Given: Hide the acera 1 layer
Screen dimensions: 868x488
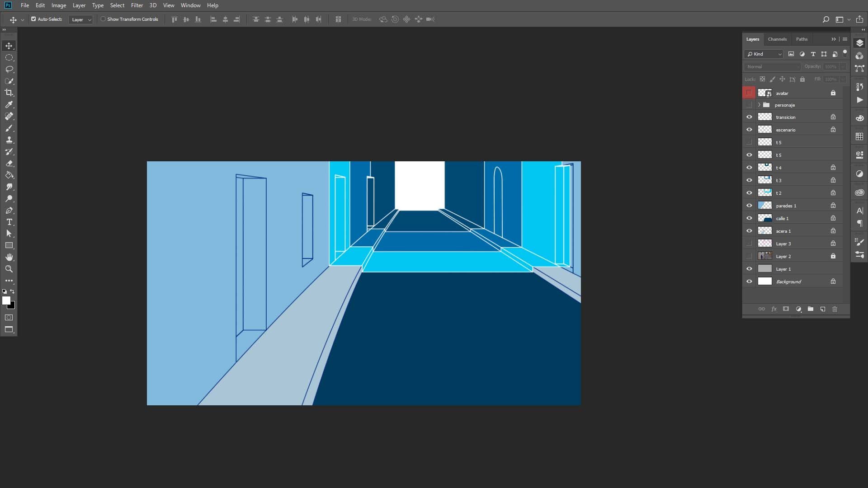Looking at the screenshot, I should point(749,231).
